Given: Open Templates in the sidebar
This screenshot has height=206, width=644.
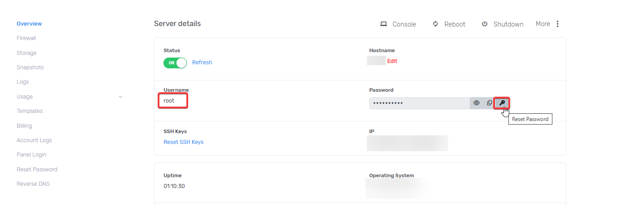Looking at the screenshot, I should pos(30,111).
